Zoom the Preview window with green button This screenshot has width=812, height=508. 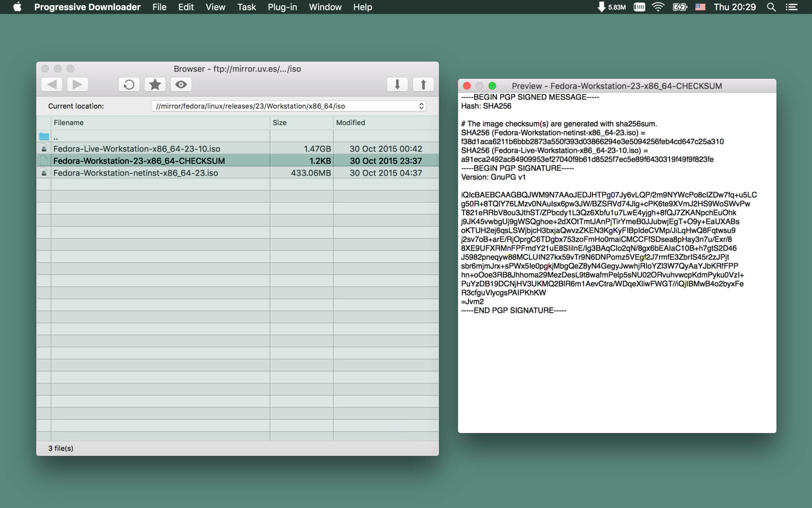(x=492, y=86)
